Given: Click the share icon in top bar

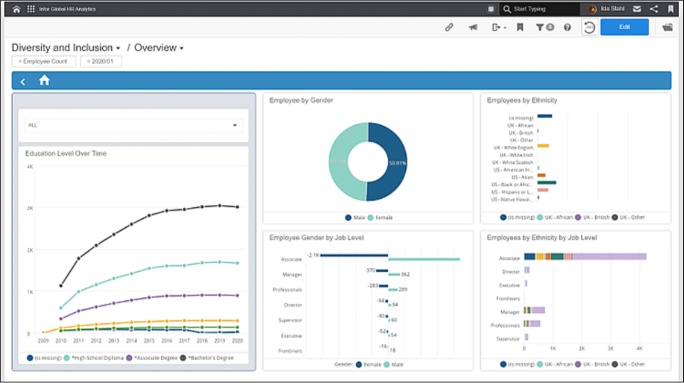Looking at the screenshot, I should click(x=653, y=9).
